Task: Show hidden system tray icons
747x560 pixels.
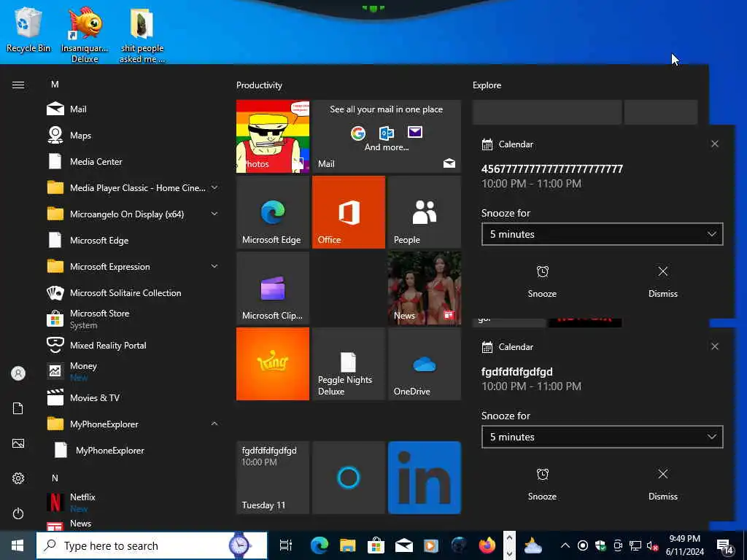Action: tap(565, 545)
